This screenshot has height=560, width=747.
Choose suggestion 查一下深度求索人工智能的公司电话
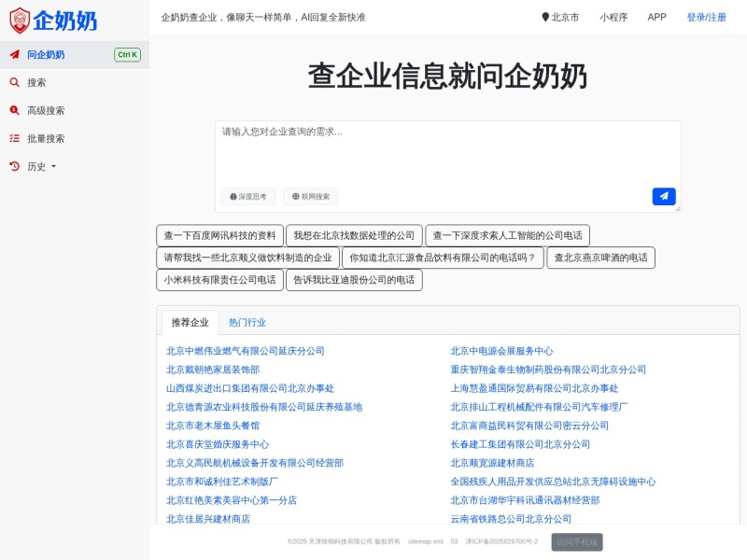(507, 235)
